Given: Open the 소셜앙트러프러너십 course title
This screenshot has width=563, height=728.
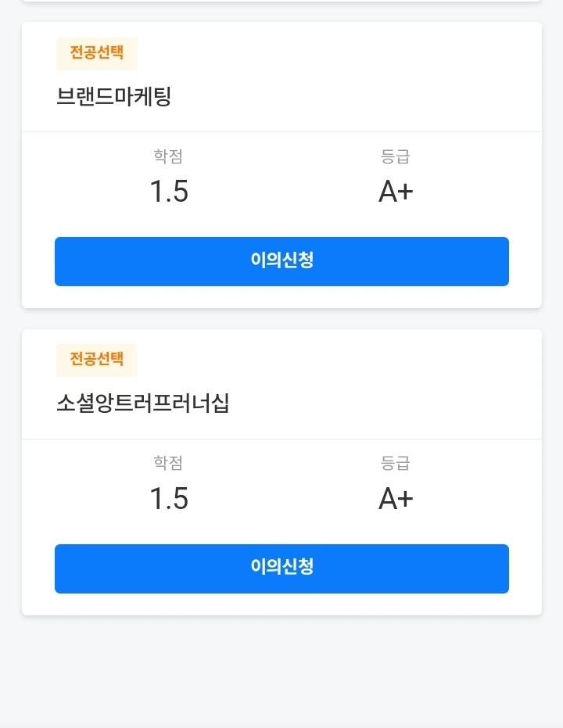Looking at the screenshot, I should pos(142,403).
